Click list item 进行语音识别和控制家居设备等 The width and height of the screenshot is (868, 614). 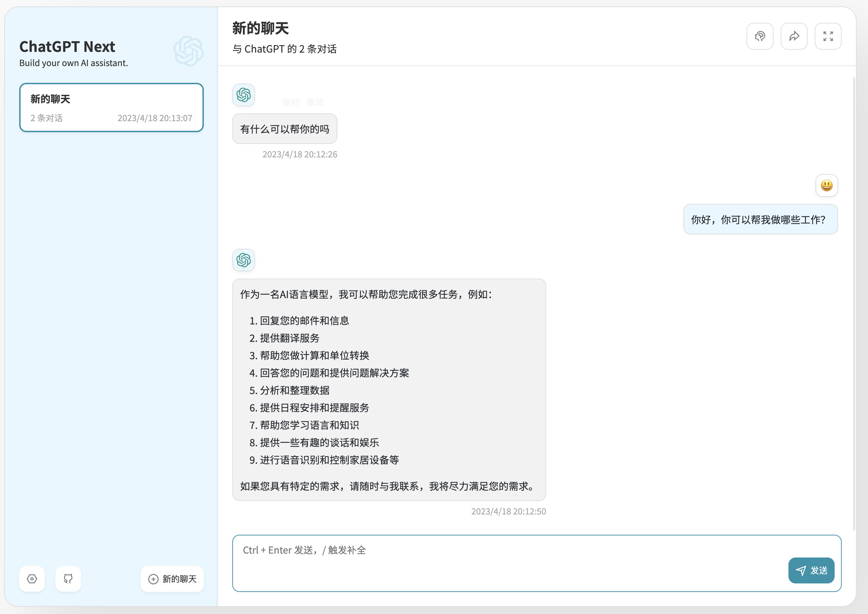pos(329,460)
